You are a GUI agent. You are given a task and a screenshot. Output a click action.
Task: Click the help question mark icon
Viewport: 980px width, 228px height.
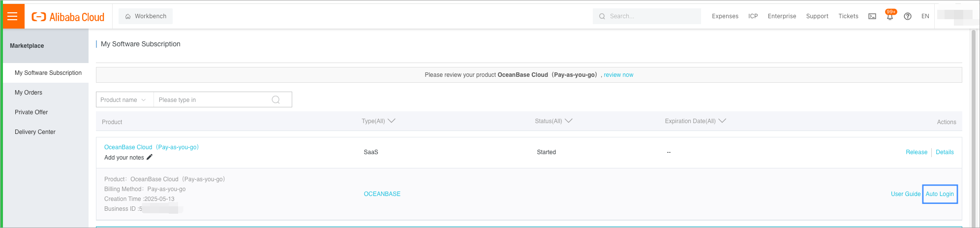coord(908,16)
